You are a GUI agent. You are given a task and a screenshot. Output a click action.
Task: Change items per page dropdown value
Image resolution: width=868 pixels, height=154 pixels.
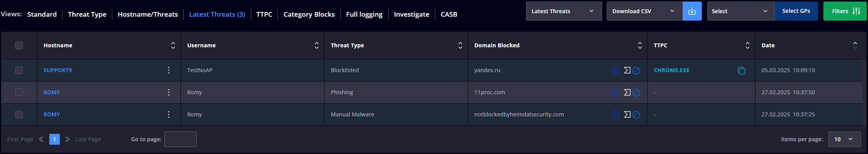(x=844, y=139)
